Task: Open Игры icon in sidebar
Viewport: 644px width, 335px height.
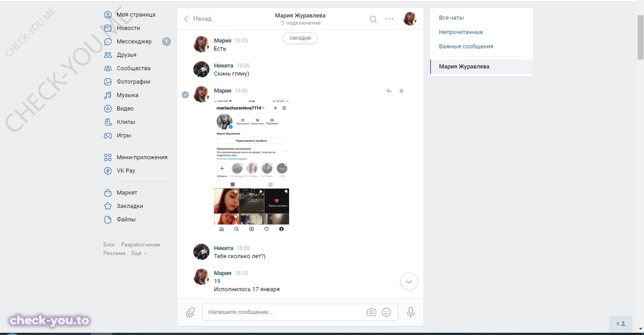Action: pyautogui.click(x=108, y=136)
